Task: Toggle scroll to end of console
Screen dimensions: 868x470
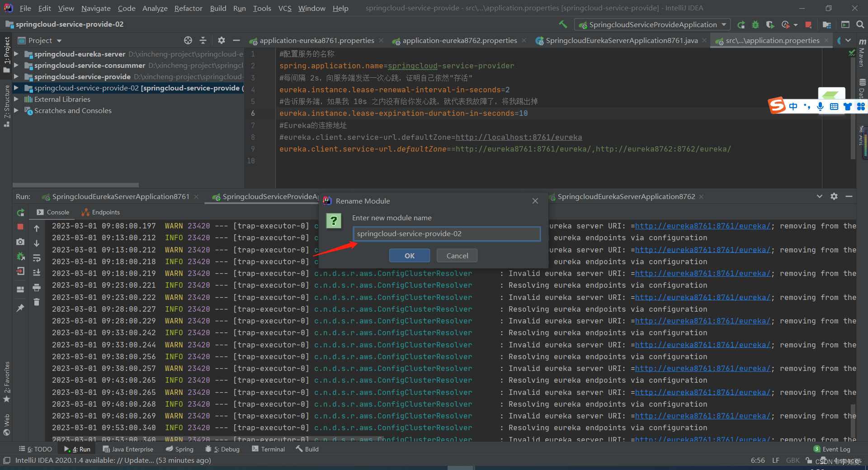Action: click(37, 272)
